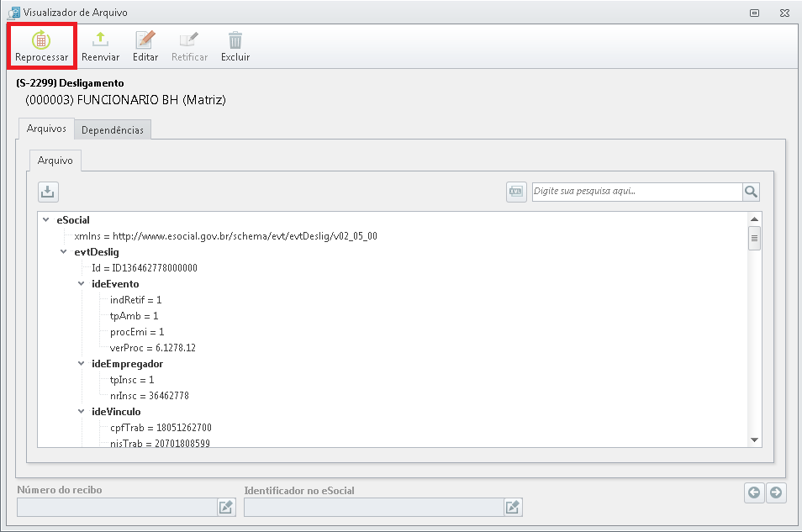Select the inner Arquivo tab
This screenshot has height=532, width=802.
pyautogui.click(x=55, y=161)
